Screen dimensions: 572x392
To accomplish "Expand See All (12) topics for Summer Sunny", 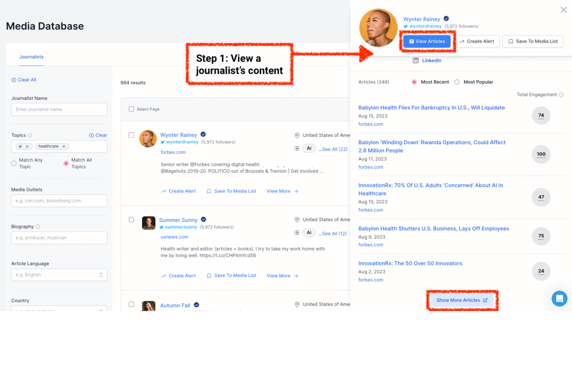I will pyautogui.click(x=334, y=233).
